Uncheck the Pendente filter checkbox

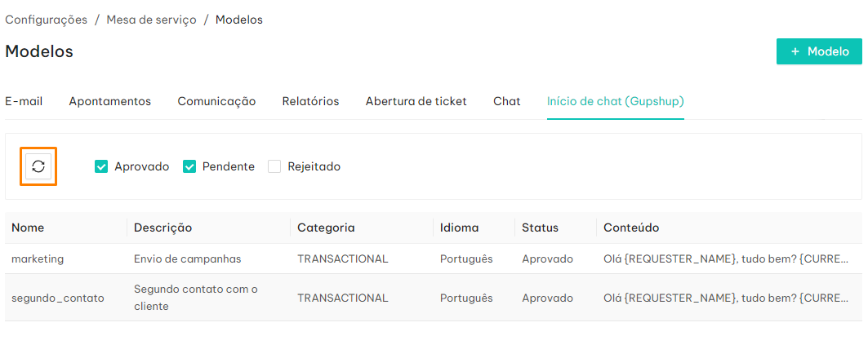pyautogui.click(x=189, y=166)
